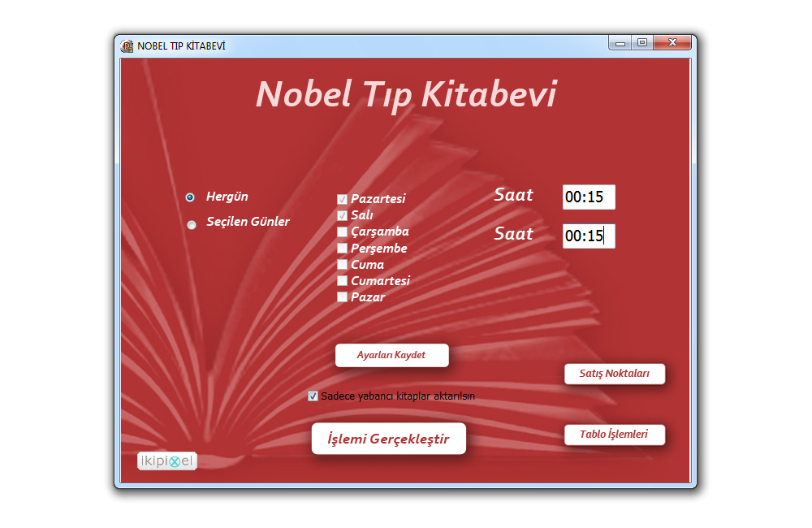Screen dimensions: 812x528
Task: Open Tablo İşlemleri
Action: pyautogui.click(x=614, y=435)
